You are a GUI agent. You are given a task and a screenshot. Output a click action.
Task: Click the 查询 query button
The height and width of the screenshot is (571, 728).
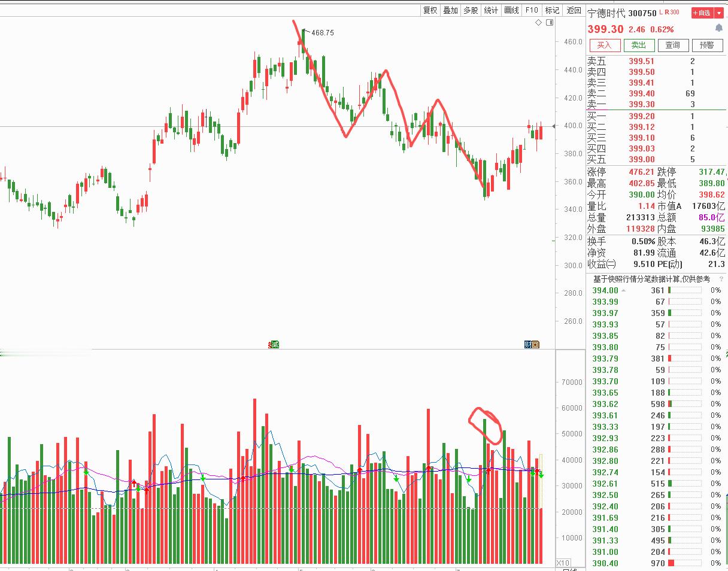[x=673, y=45]
